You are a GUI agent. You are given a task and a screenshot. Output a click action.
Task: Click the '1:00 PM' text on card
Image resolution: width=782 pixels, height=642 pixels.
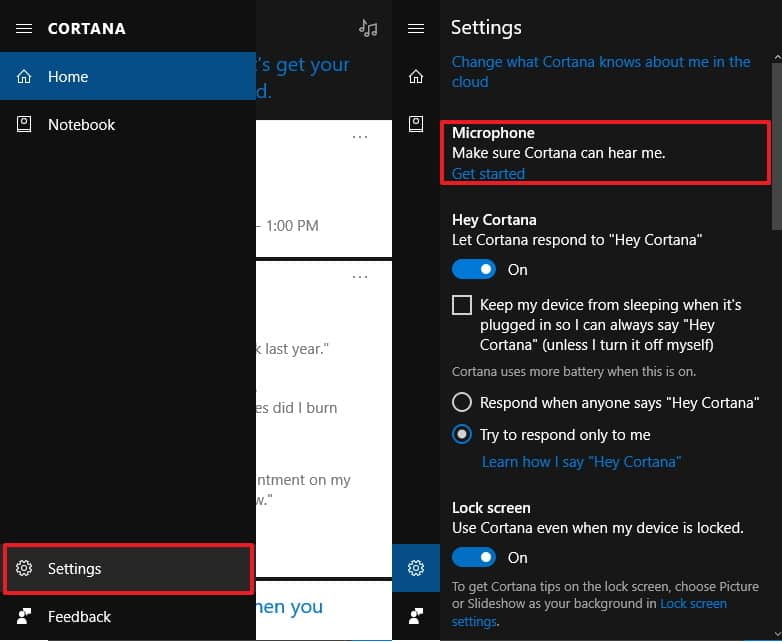coord(292,226)
